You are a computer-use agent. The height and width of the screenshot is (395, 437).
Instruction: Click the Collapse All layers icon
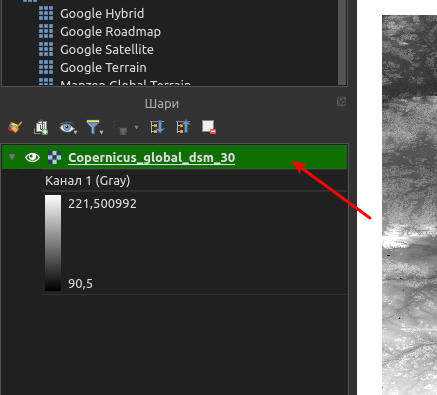click(x=183, y=127)
